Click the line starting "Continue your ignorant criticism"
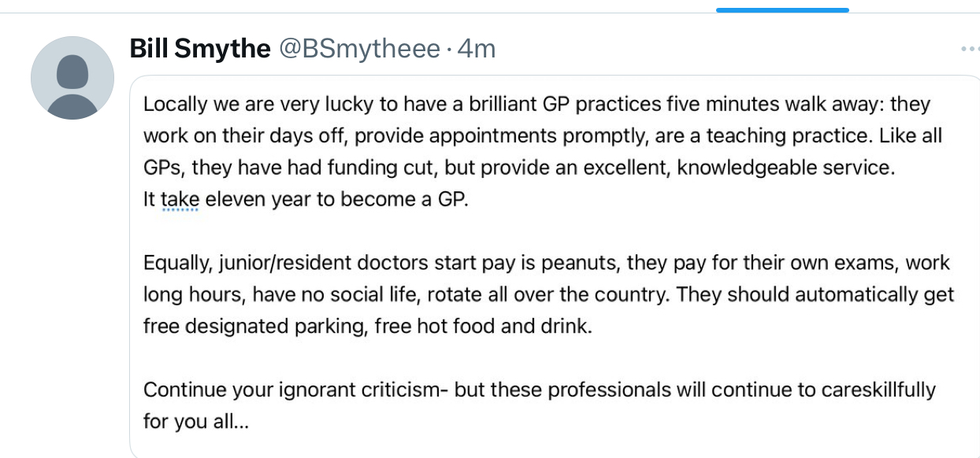The image size is (980, 458). (540, 390)
